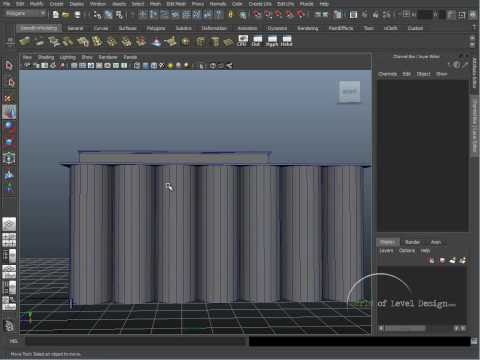Switch to the Render layer tab
The image size is (480, 360).
[412, 242]
